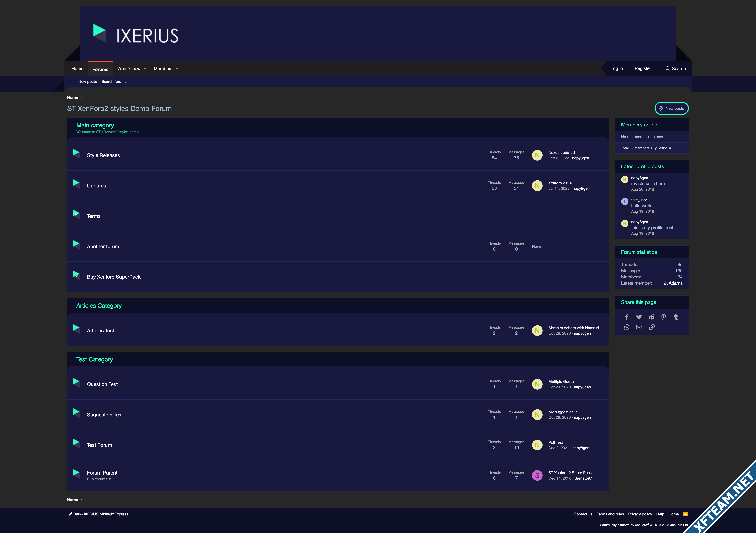
Task: Open style chooser Dark- IXERIUS MidnightExpress
Action: (x=98, y=514)
